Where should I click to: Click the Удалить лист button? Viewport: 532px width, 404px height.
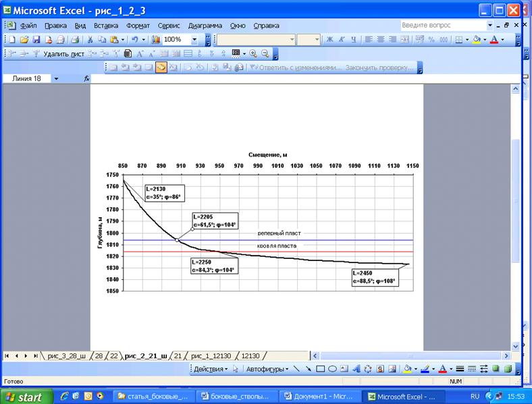click(x=64, y=53)
